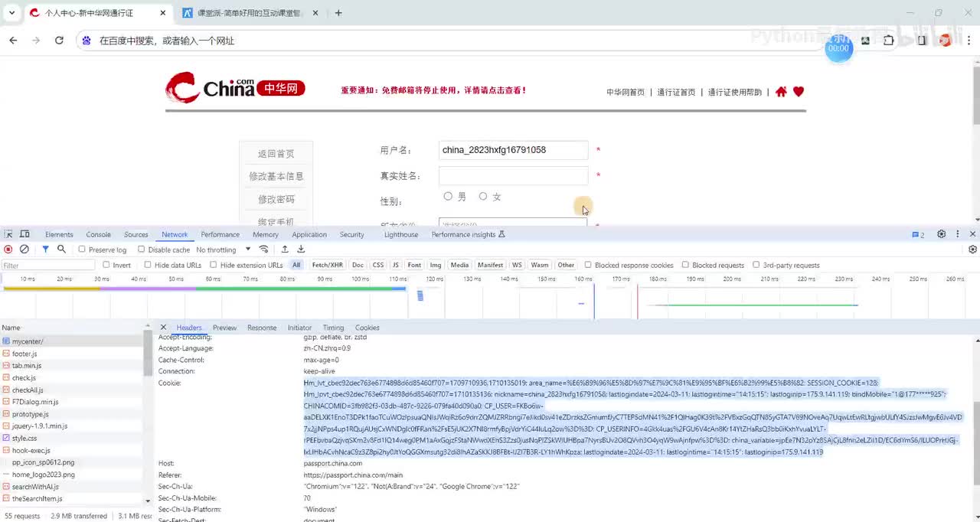Viewport: 980px width, 522px height.
Task: Go to 中华网首页 link
Action: tap(626, 92)
